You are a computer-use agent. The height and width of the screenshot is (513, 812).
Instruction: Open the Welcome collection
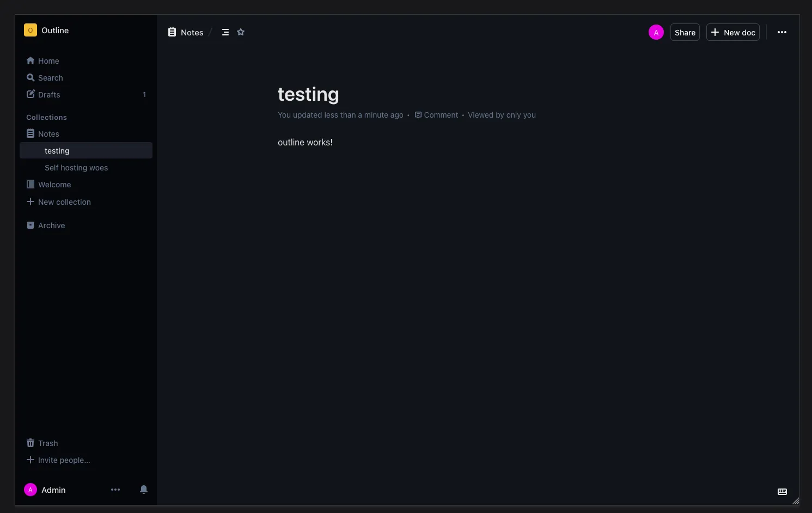(86, 185)
